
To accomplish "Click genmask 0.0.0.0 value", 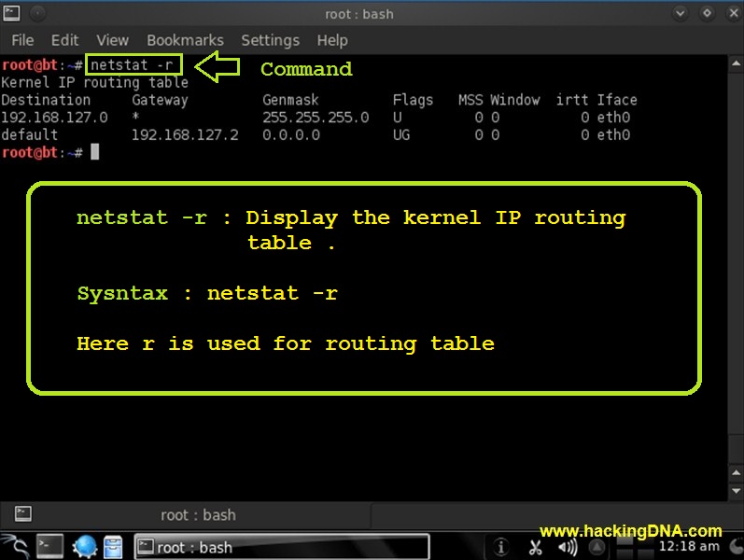I will point(291,134).
